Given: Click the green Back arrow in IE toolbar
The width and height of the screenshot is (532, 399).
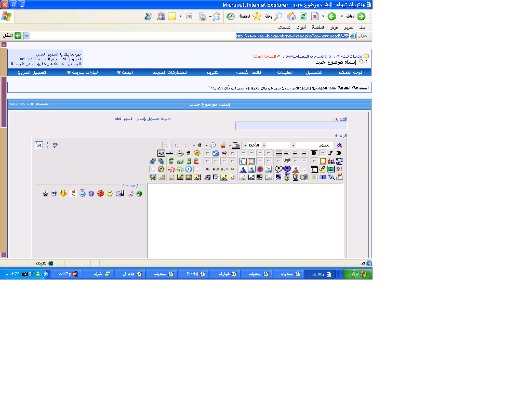Looking at the screenshot, I should 362,16.
